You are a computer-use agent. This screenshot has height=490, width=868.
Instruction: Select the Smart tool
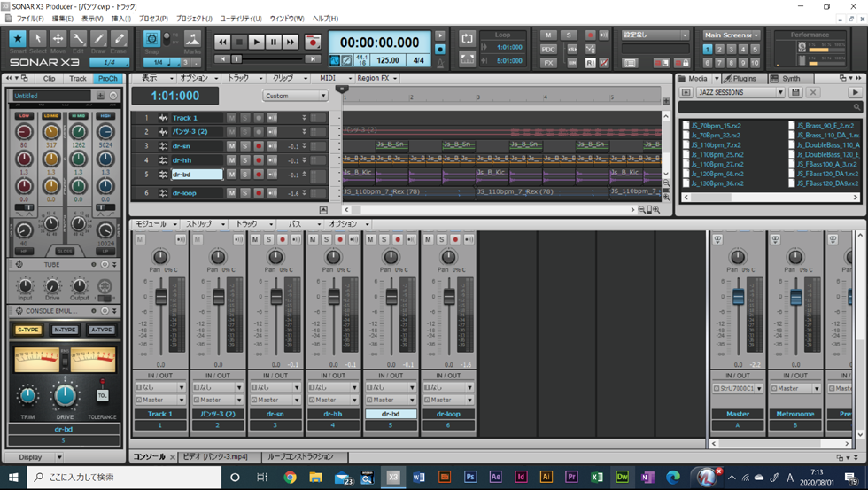click(18, 39)
